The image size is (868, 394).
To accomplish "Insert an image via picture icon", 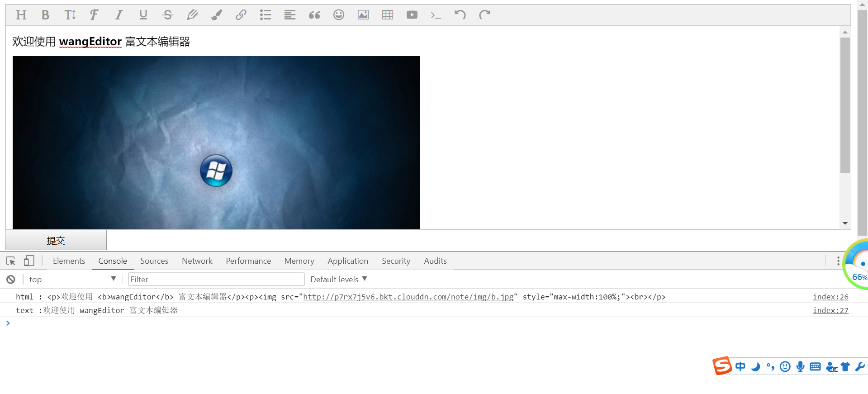I will [x=363, y=15].
